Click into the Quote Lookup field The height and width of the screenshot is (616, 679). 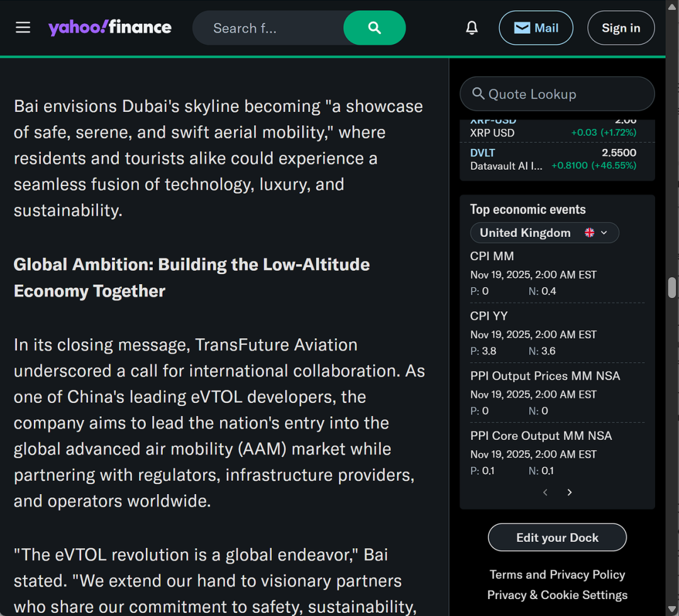557,94
